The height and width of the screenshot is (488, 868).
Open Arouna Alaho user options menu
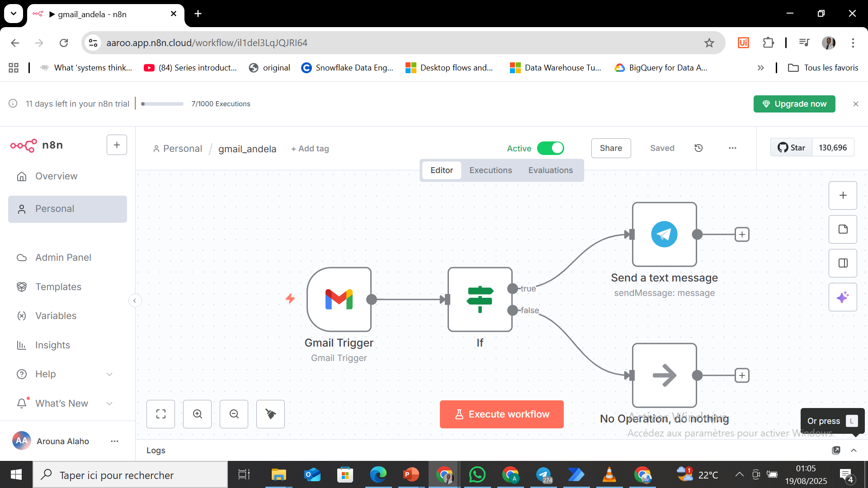[114, 441]
